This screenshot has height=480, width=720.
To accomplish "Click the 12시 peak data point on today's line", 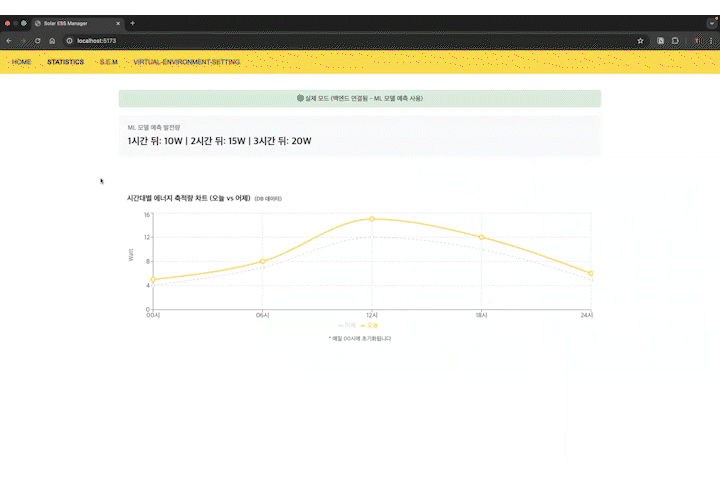I will point(372,219).
